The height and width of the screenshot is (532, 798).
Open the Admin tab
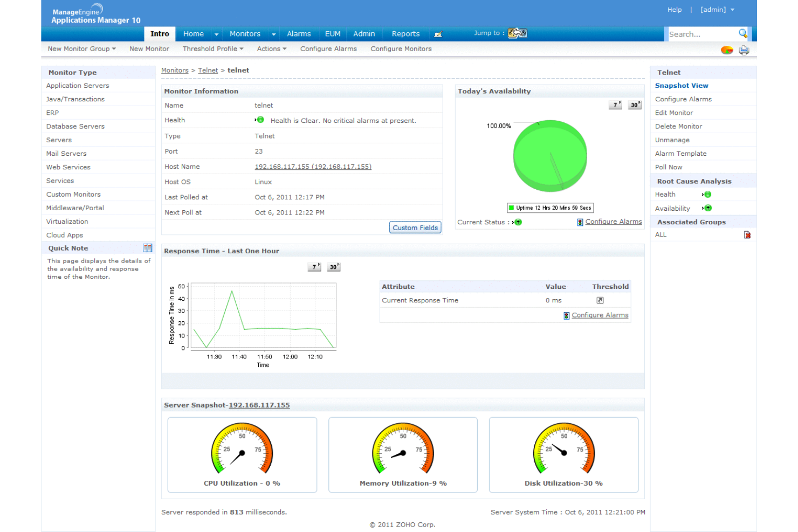click(x=364, y=33)
